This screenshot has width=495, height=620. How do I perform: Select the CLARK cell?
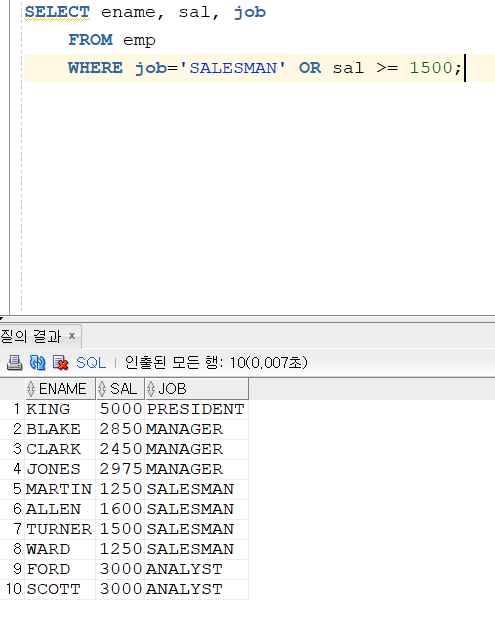[60, 449]
